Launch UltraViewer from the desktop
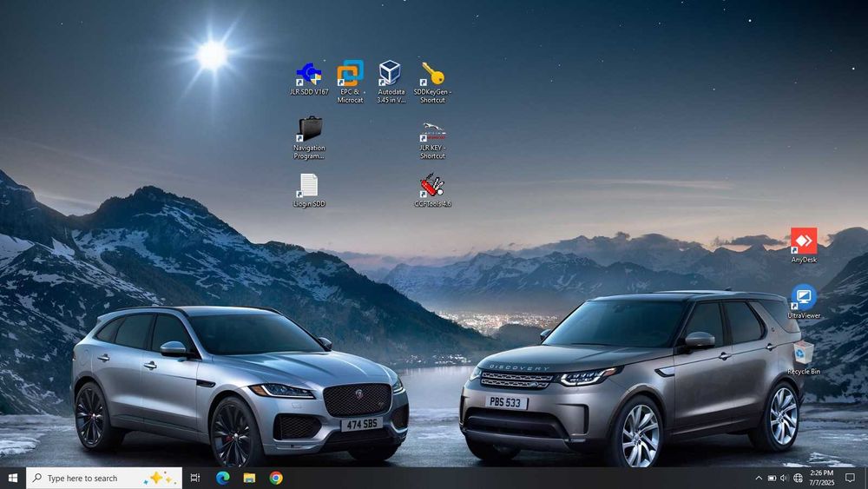This screenshot has width=868, height=489. coord(803,301)
